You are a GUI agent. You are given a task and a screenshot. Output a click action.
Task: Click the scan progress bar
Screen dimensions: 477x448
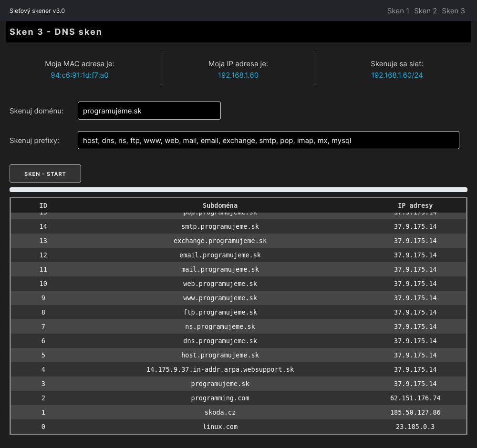click(x=238, y=190)
